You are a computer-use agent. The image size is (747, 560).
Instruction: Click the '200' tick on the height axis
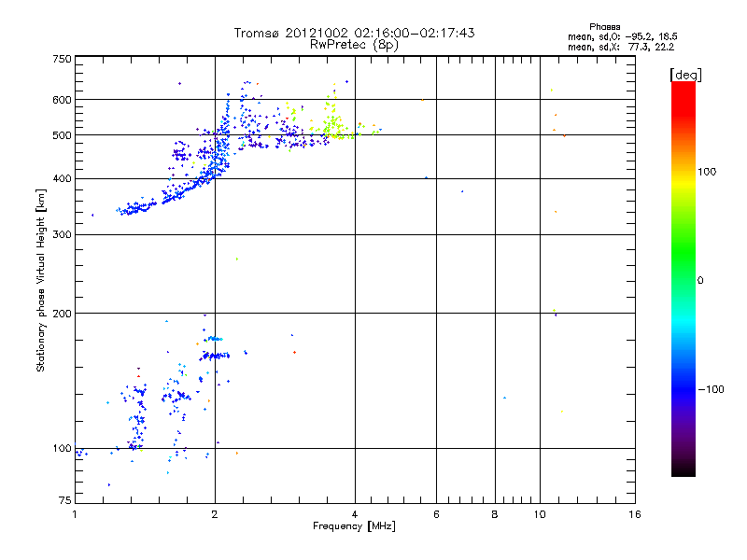[62, 314]
